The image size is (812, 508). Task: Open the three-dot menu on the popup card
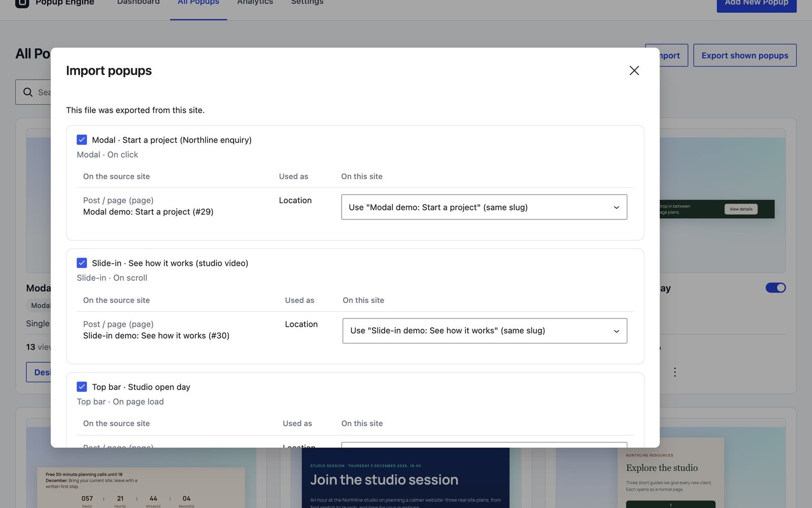[674, 372]
